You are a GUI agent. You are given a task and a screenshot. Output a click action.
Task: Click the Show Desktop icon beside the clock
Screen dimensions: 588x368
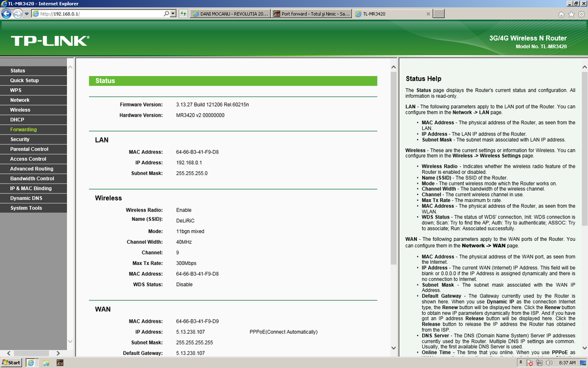point(583,363)
